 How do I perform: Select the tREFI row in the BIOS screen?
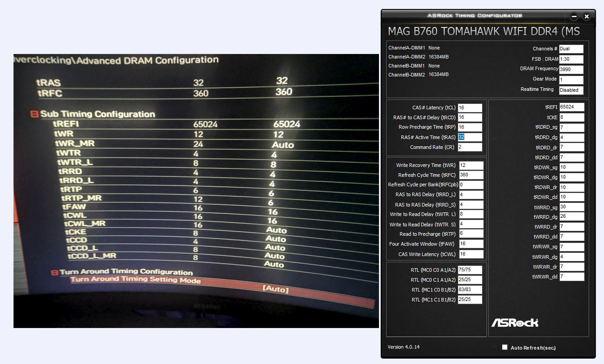click(216, 124)
